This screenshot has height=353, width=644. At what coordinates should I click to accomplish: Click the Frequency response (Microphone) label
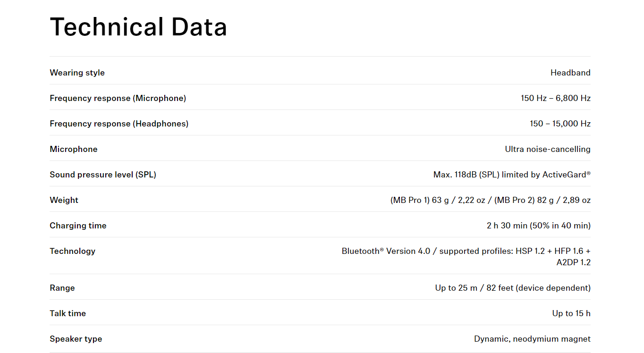(118, 98)
